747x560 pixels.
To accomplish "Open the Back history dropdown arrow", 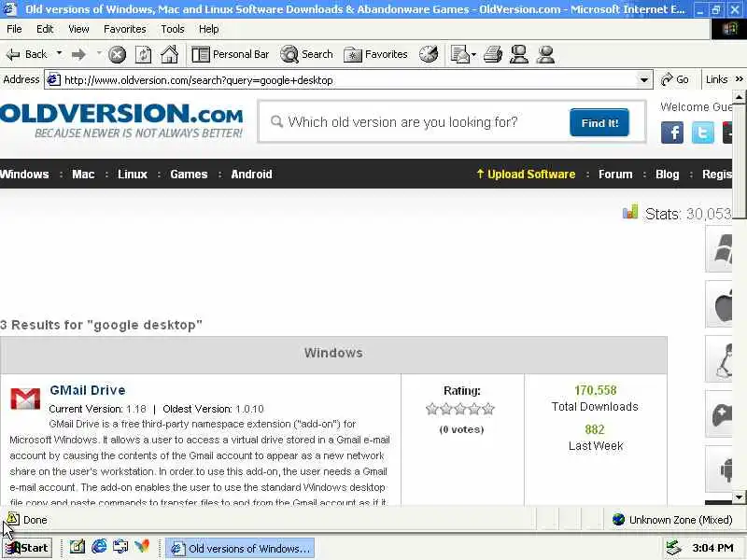I will (x=59, y=53).
